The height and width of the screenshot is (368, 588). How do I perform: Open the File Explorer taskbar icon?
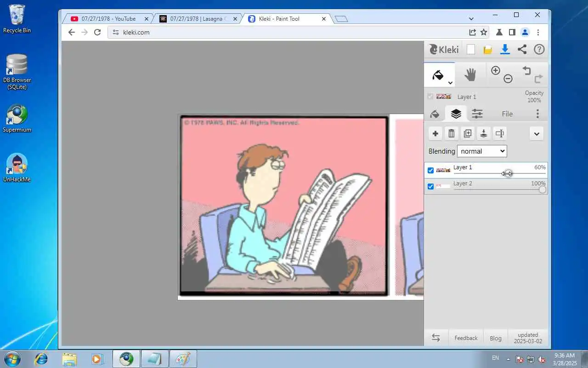[69, 359]
